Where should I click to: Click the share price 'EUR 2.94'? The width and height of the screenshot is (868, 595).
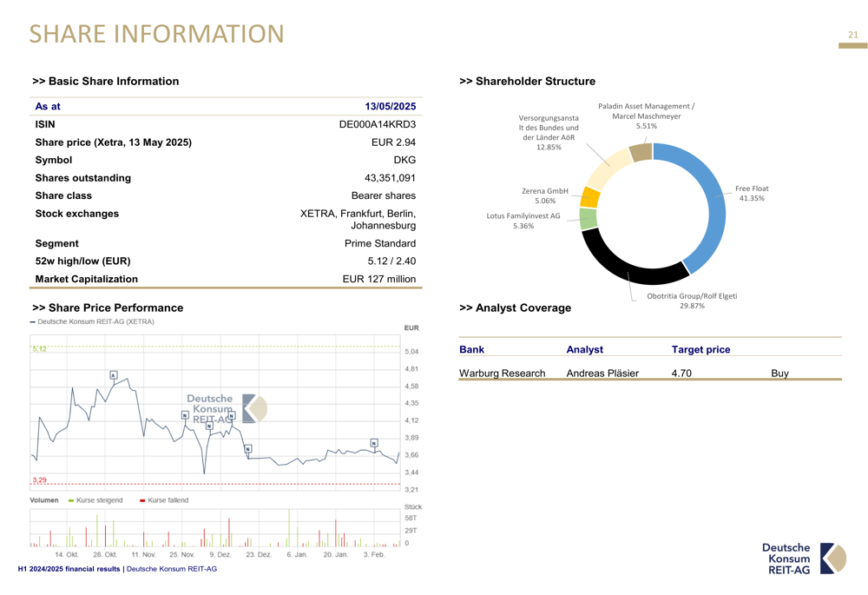click(393, 142)
